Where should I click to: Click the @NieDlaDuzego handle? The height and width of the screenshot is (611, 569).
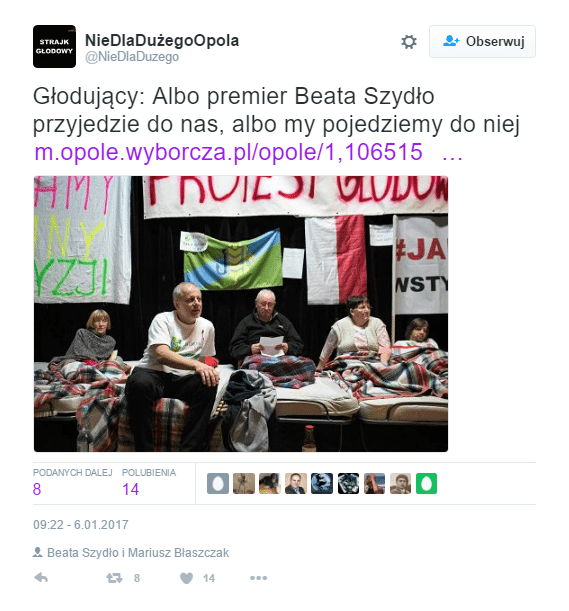[132, 57]
